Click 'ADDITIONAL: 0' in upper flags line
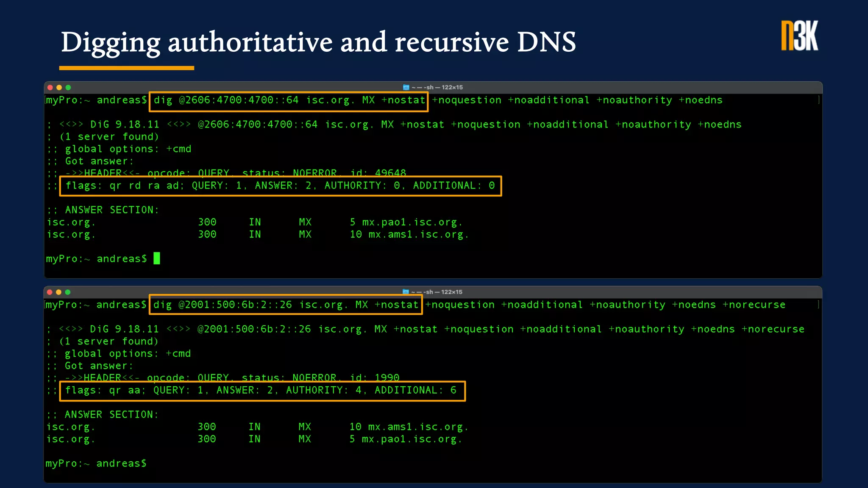 click(454, 186)
